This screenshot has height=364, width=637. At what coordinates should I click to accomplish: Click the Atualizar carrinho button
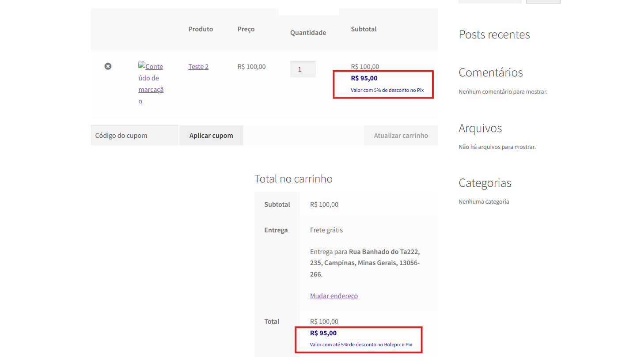[x=401, y=136]
